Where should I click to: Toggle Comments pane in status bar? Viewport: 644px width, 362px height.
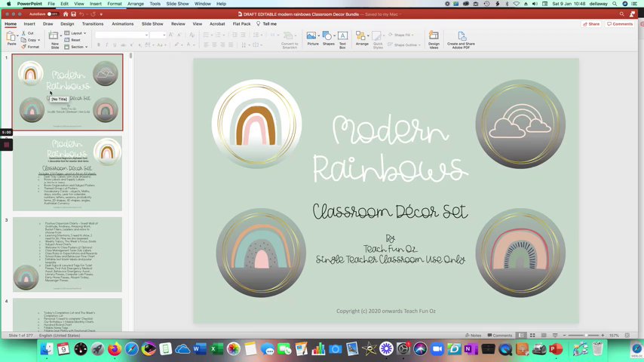tap(499, 336)
